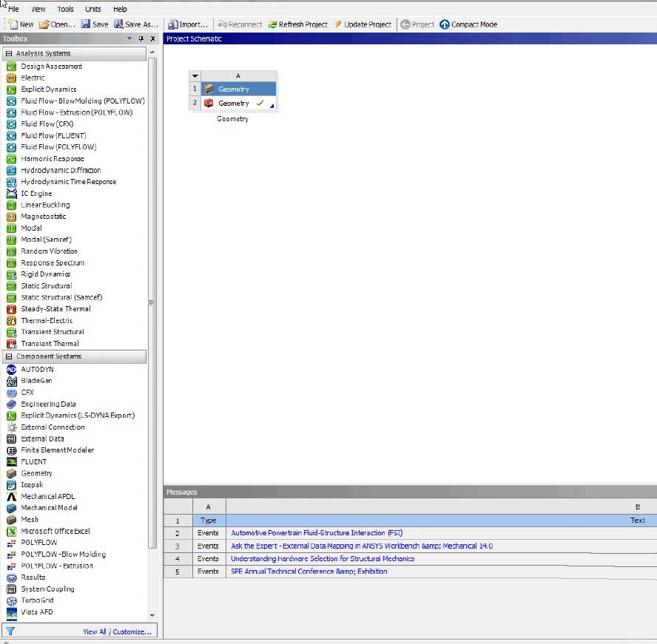This screenshot has height=644, width=657.
Task: Select the IC Engine icon
Action: [x=11, y=194]
